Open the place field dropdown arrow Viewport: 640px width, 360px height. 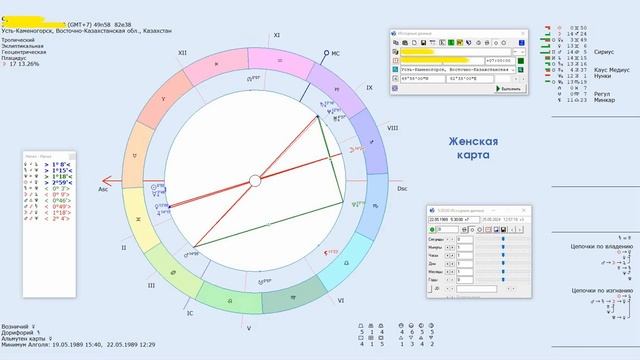[x=513, y=70]
